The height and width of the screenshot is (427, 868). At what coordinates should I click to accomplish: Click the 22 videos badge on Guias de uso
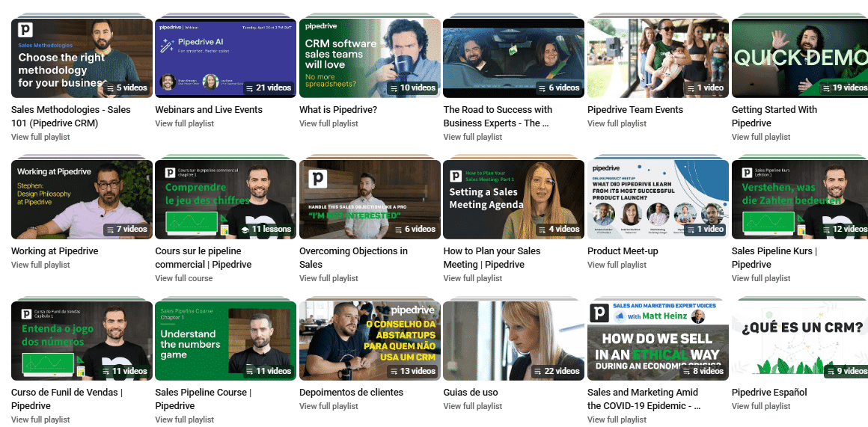(556, 371)
